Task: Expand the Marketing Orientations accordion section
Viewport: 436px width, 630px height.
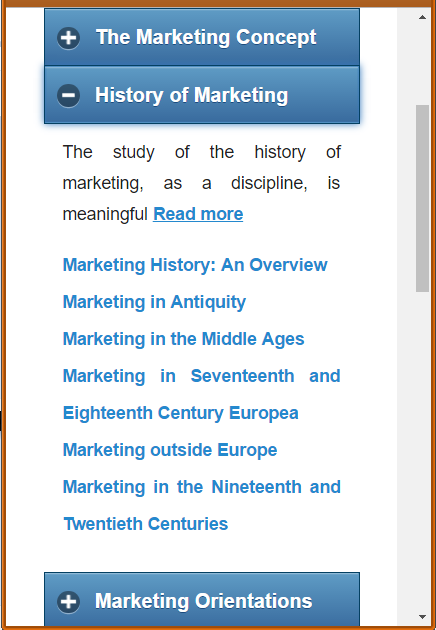Action: (202, 599)
